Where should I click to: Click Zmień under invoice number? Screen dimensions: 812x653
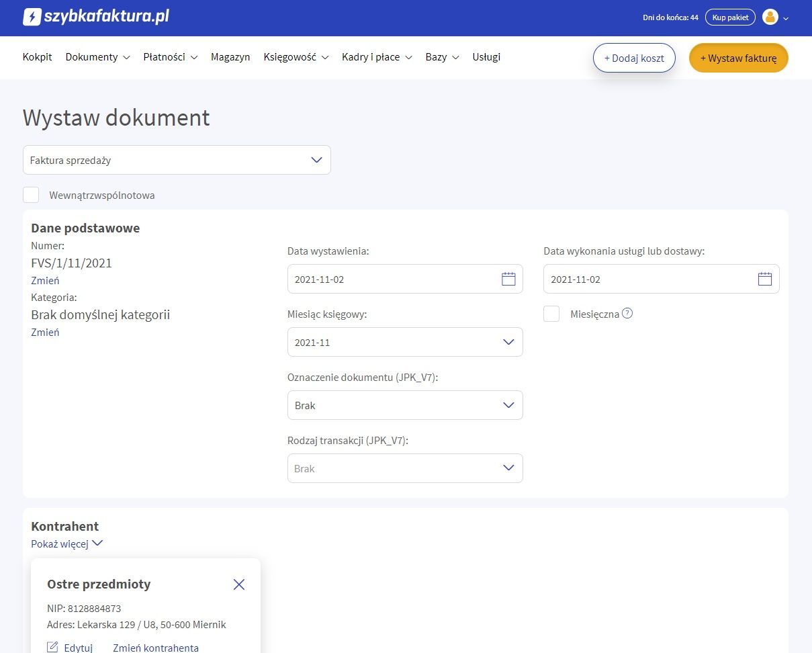click(45, 281)
